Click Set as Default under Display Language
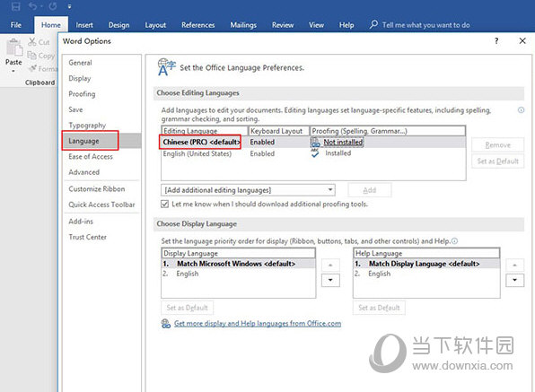 (x=187, y=308)
